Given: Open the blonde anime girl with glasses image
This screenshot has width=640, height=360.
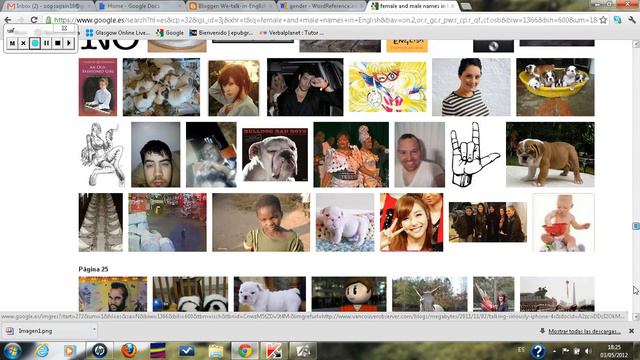Looking at the screenshot, I should tap(387, 87).
